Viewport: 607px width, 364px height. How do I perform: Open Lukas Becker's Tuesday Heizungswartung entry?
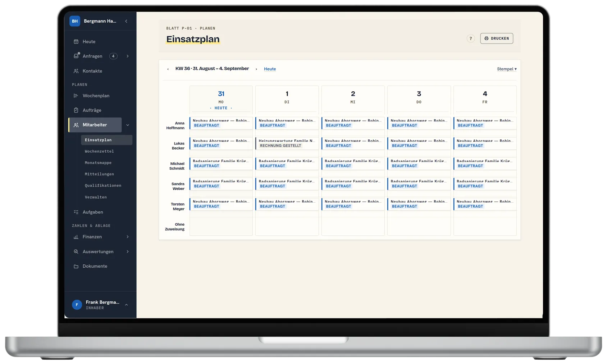pos(287,143)
